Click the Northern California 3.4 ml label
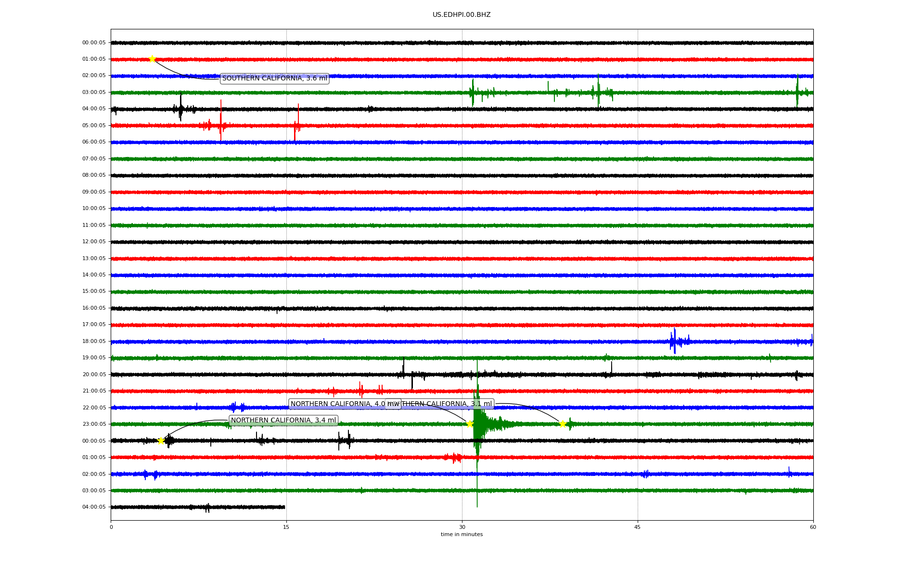924x578 pixels. [283, 420]
